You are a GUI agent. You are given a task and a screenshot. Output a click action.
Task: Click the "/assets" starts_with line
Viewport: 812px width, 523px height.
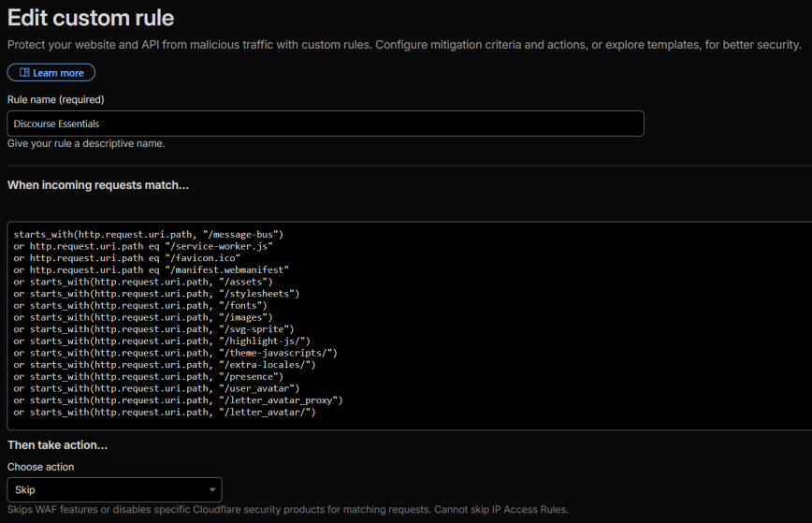[144, 281]
